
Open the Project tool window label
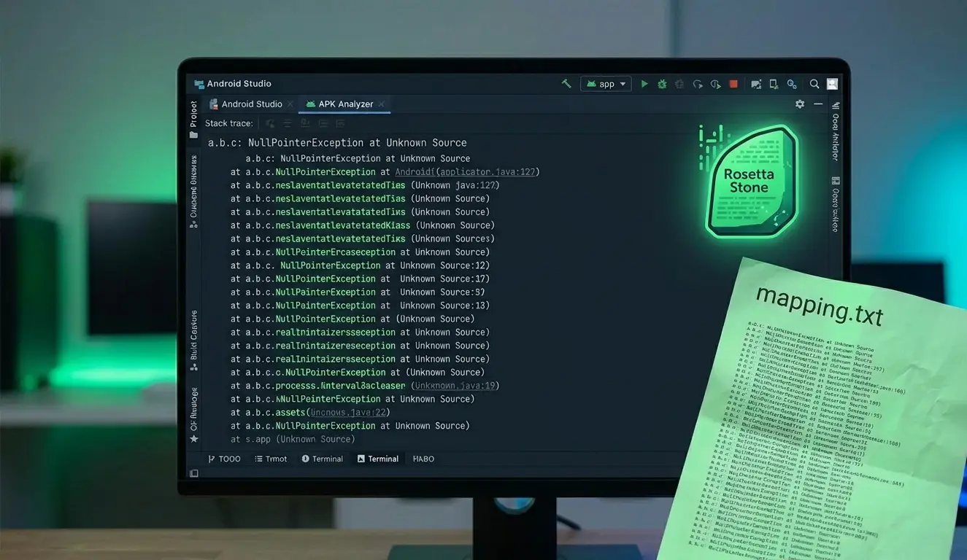[x=193, y=113]
